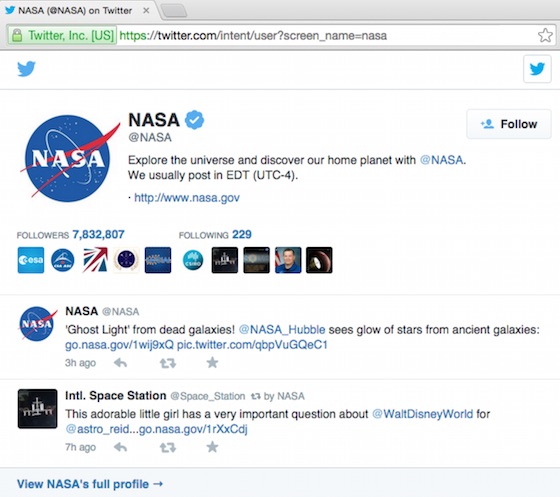Screen dimensions: 560x497
Task: Click the boxed Twitter bird button at top right
Action: tap(537, 69)
